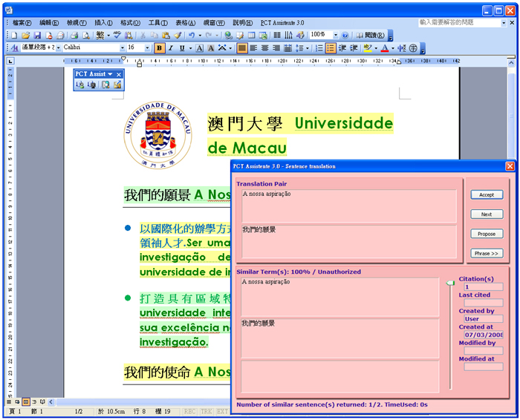Image resolution: width=520 pixels, height=420 pixels.
Task: Open Styles and Formatting pane icon
Action: (x=15, y=48)
